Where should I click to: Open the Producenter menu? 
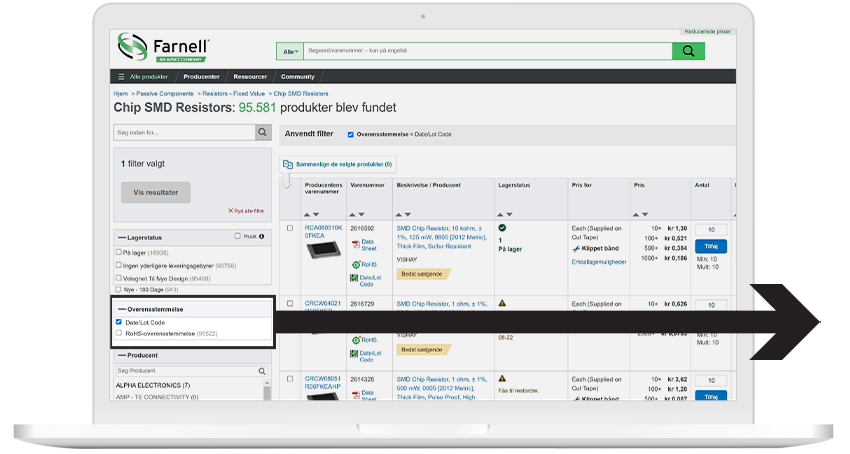(201, 77)
